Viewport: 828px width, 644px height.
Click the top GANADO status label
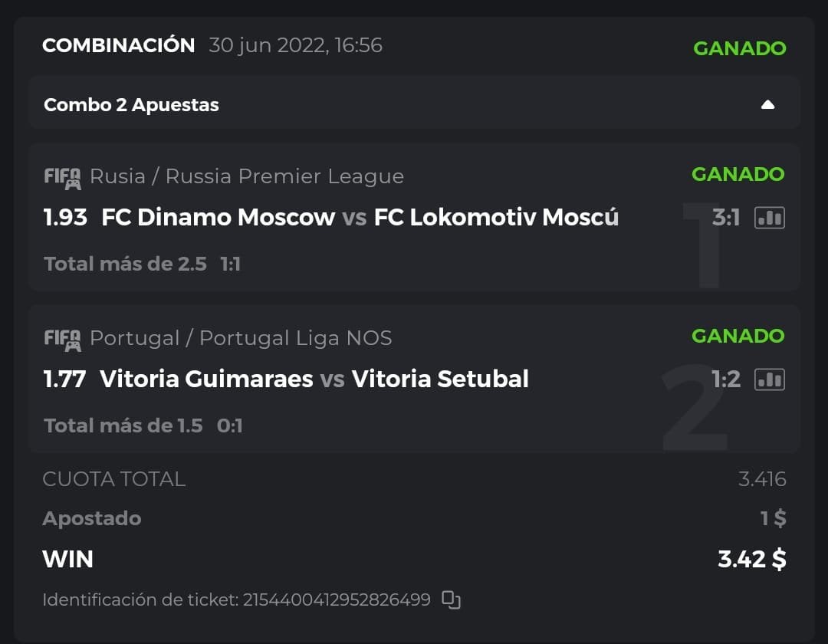739,48
